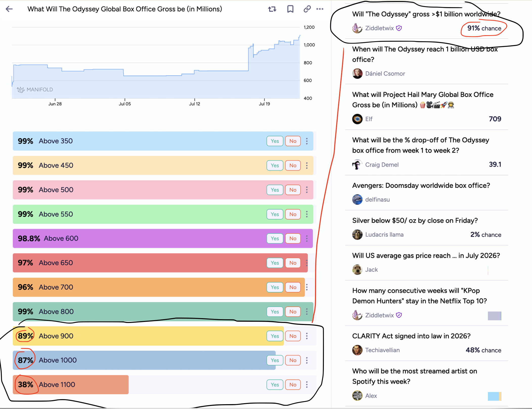Image resolution: width=532 pixels, height=409 pixels.
Task: Open more options for Above 500
Action: coord(307,190)
